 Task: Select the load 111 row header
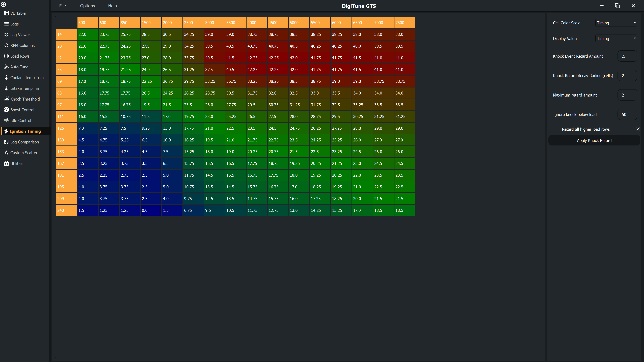tap(67, 117)
